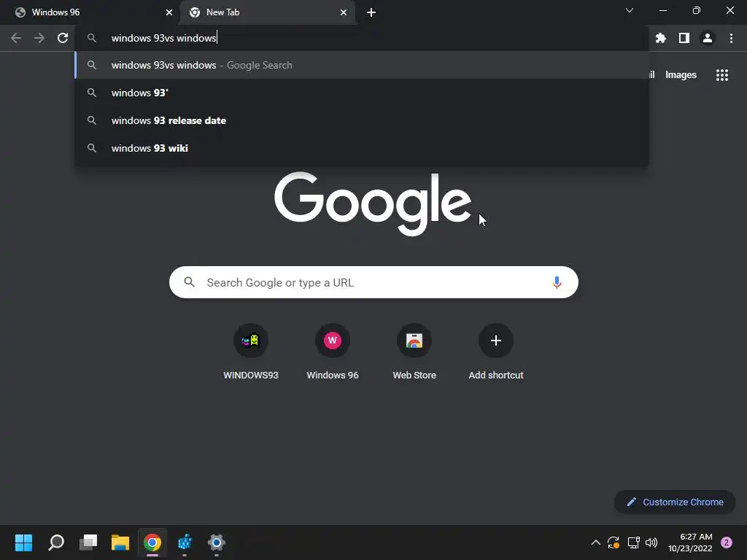Screen dimensions: 747x560
Task: Select the New Tab tab
Action: [267, 12]
